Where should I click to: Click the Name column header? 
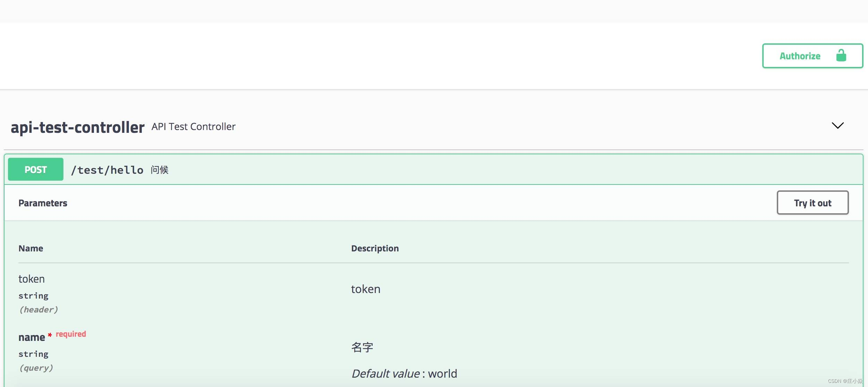(x=31, y=248)
